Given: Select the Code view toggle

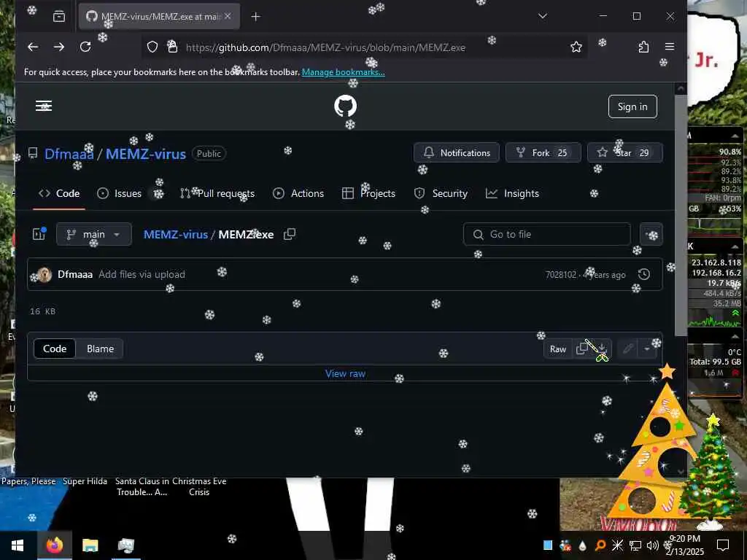Looking at the screenshot, I should pos(55,349).
